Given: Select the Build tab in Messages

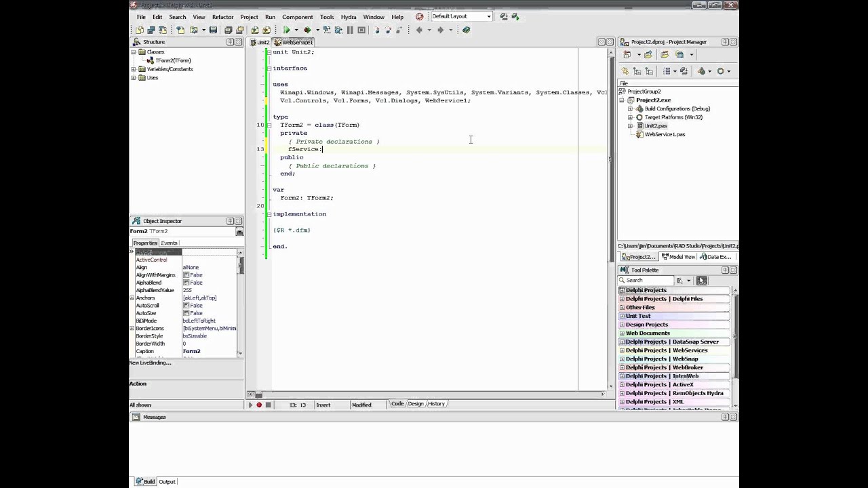Looking at the screenshot, I should [x=145, y=482].
